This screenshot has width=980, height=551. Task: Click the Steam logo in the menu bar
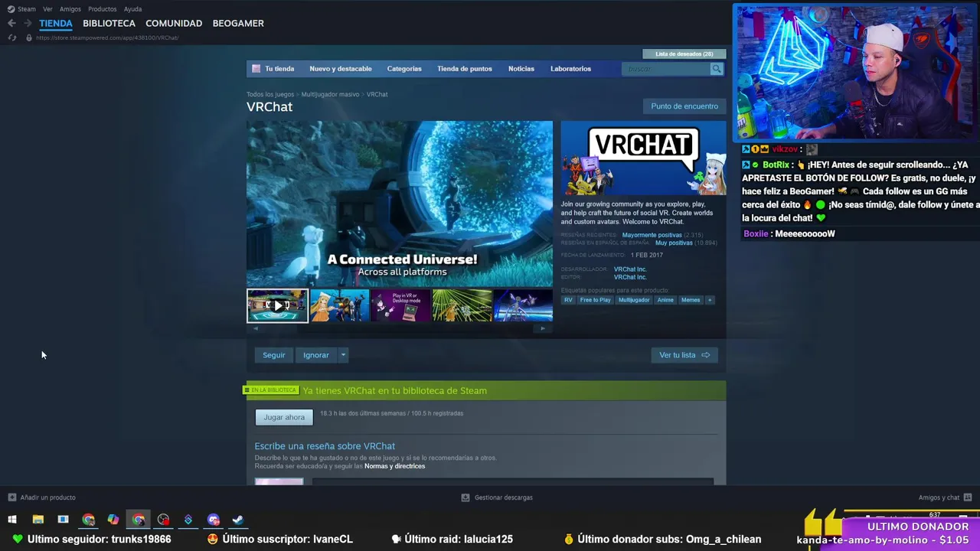11,9
